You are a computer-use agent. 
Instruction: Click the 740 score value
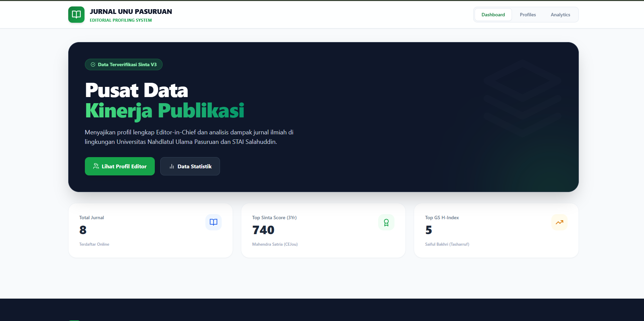coord(263,230)
